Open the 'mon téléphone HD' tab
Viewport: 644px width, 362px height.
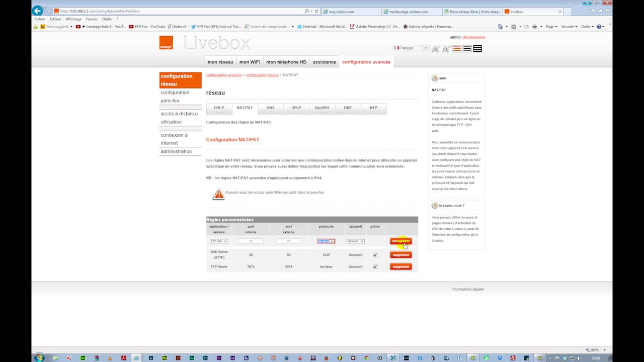point(286,62)
